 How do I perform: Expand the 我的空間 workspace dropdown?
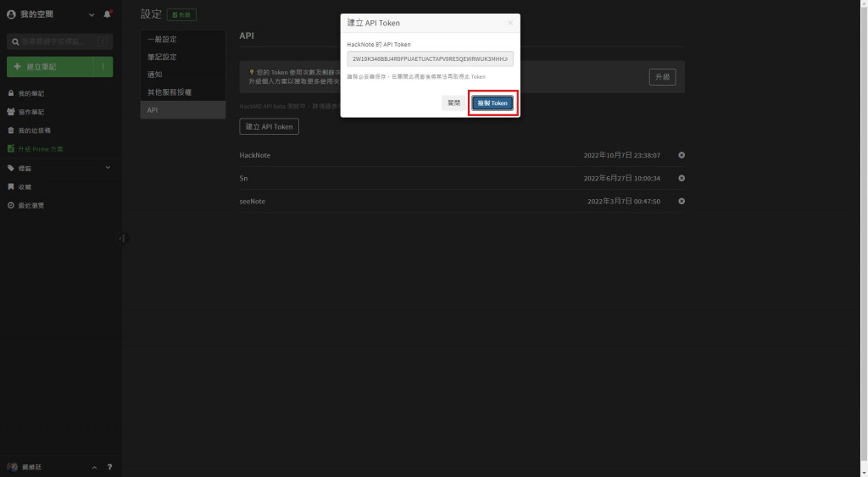click(x=92, y=15)
